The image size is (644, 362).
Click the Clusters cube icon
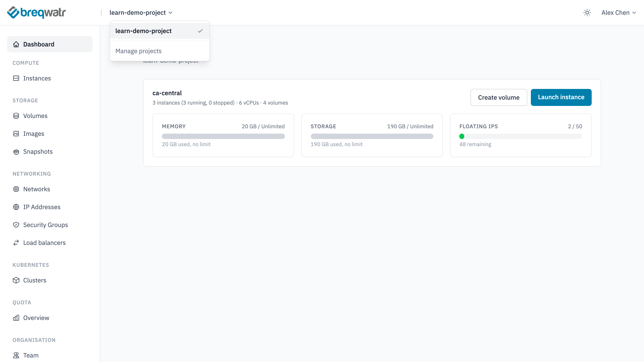pos(16,280)
